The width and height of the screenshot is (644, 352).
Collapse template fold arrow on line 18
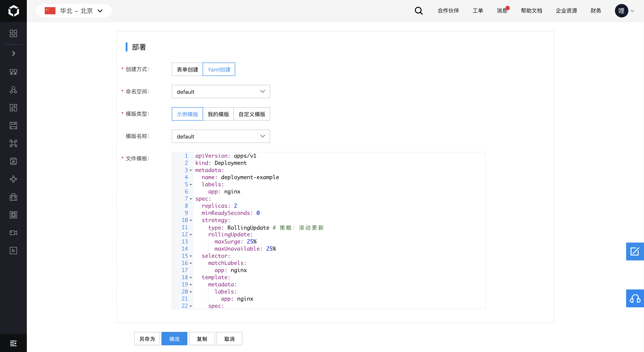pos(191,277)
